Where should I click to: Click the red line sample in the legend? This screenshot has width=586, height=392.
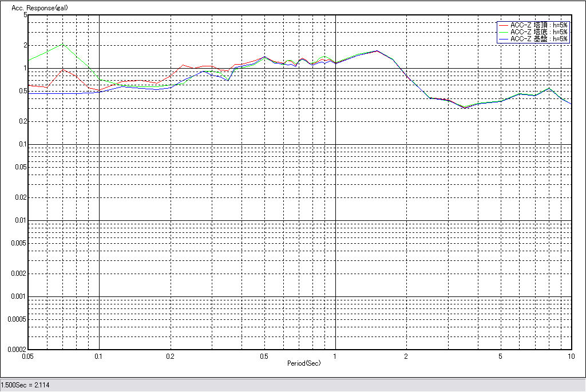504,26
